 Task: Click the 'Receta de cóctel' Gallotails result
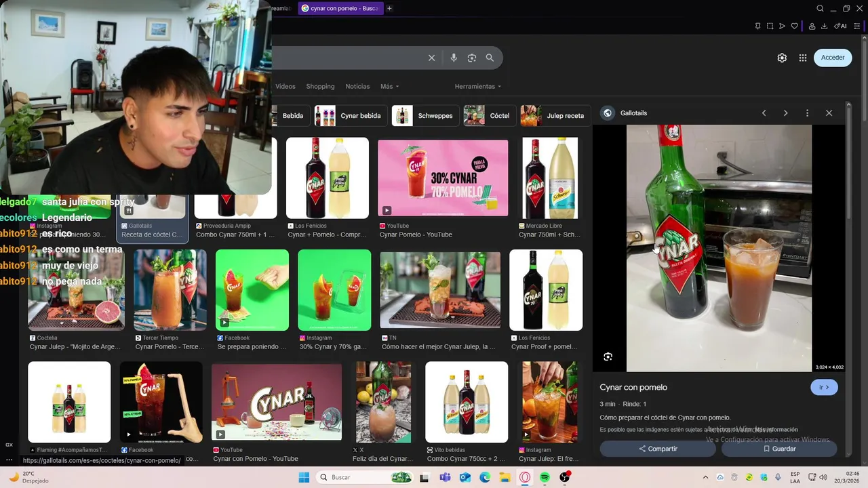[x=153, y=235]
